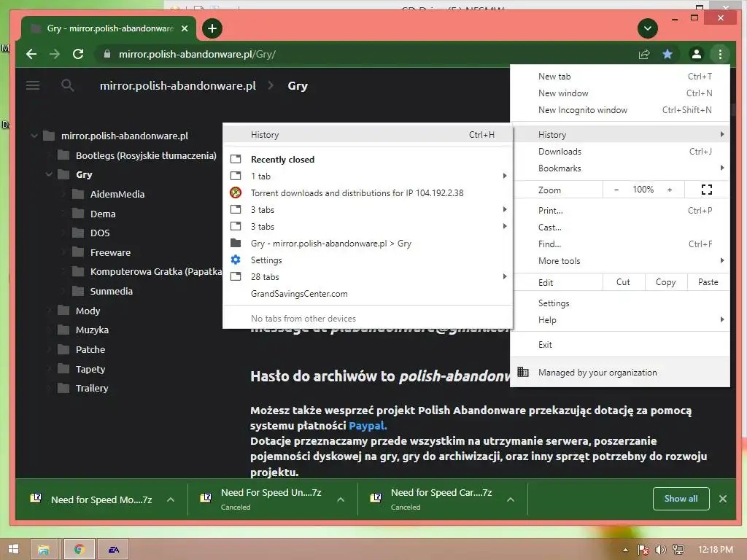Click Cast... menu entry
Screen dimensions: 747x560
point(620,227)
